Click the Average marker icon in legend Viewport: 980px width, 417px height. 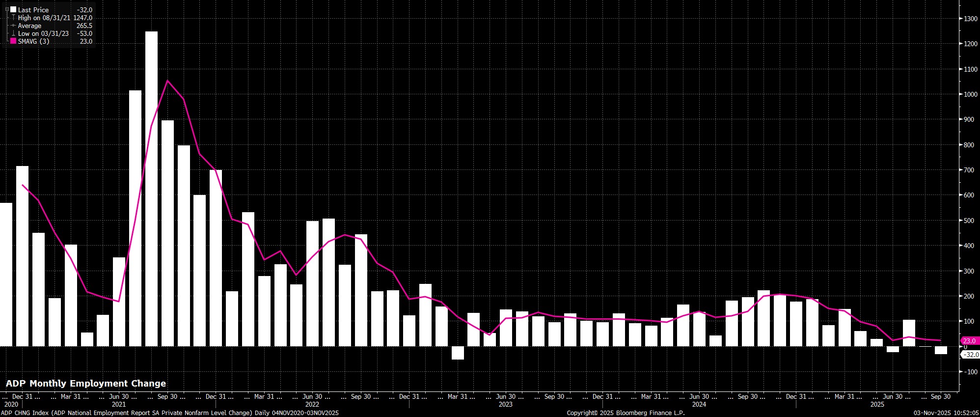tap(13, 26)
